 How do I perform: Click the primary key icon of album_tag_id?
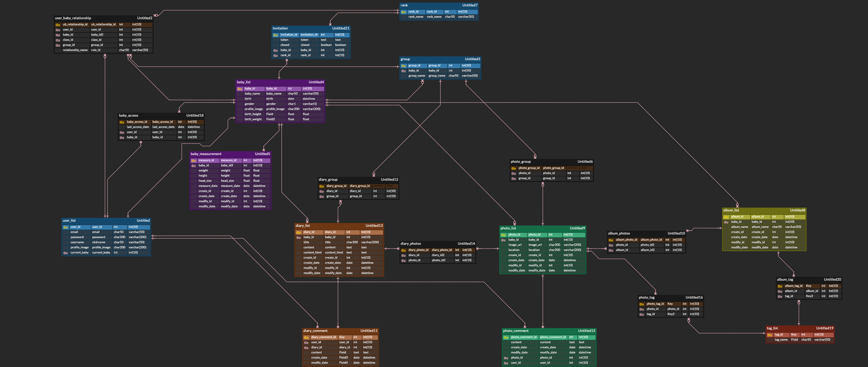780,286
